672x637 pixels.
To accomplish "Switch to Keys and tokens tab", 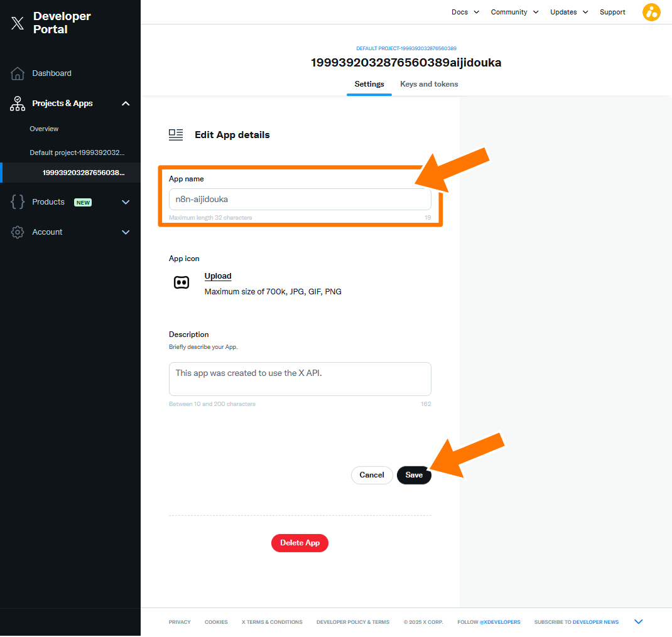I will click(x=429, y=84).
